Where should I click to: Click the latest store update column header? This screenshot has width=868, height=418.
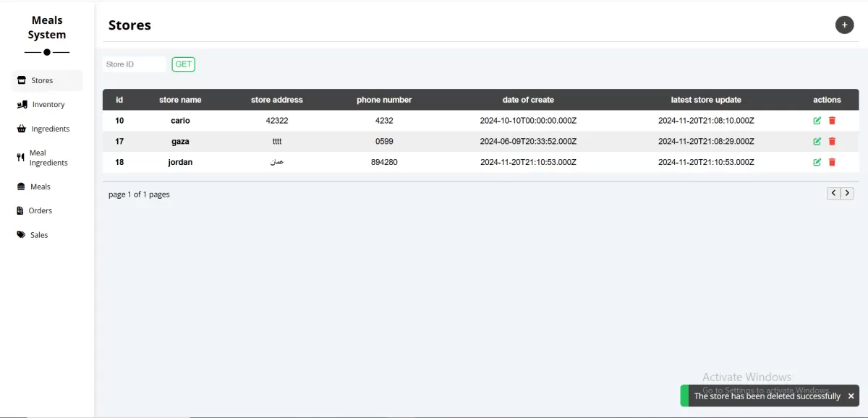coord(706,100)
